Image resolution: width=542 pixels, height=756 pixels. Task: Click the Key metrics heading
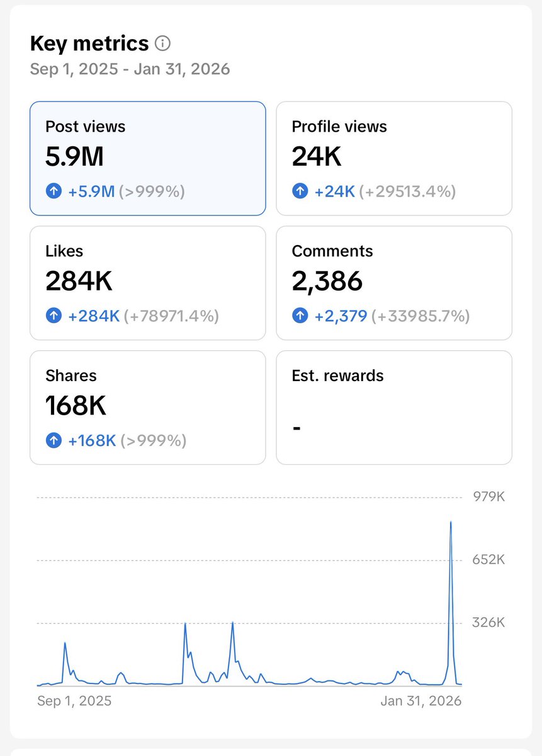click(x=89, y=43)
